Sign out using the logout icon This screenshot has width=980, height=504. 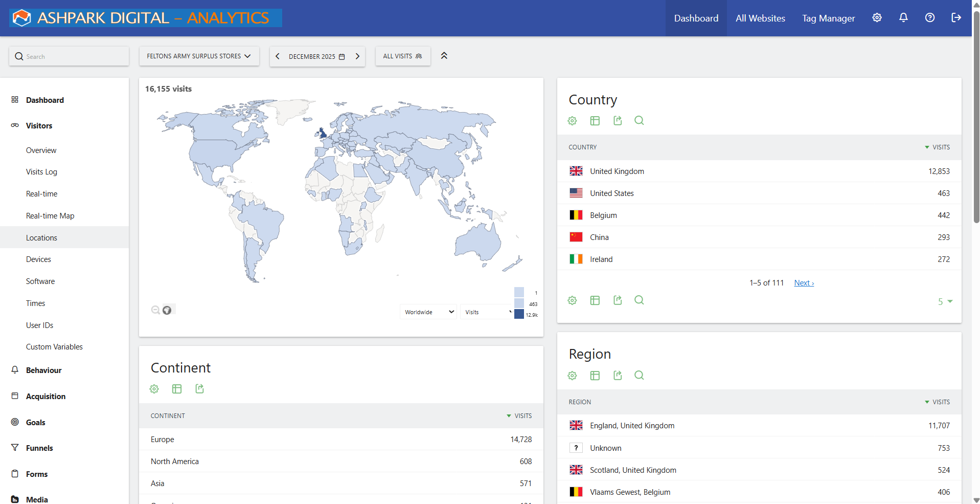pos(956,18)
